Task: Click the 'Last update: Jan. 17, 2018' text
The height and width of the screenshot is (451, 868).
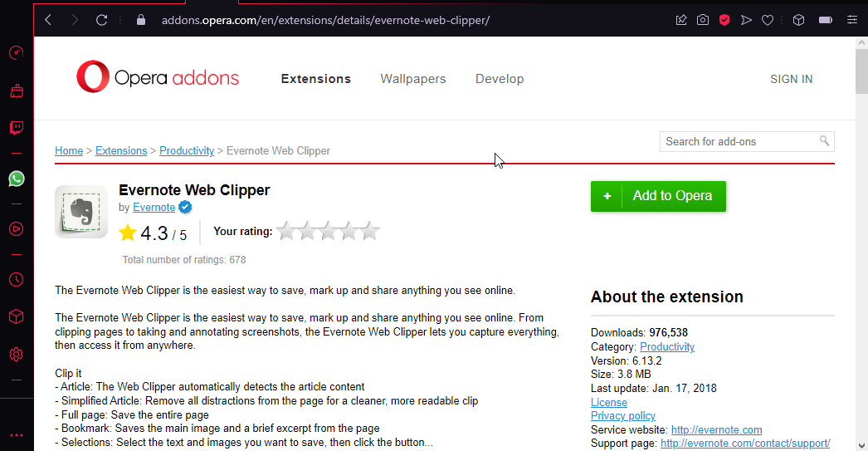Action: tap(653, 389)
